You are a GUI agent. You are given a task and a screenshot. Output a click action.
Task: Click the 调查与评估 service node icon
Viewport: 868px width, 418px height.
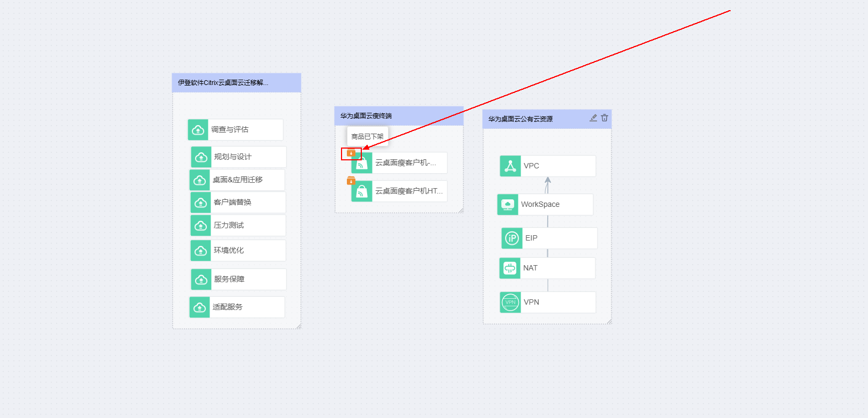pyautogui.click(x=198, y=130)
